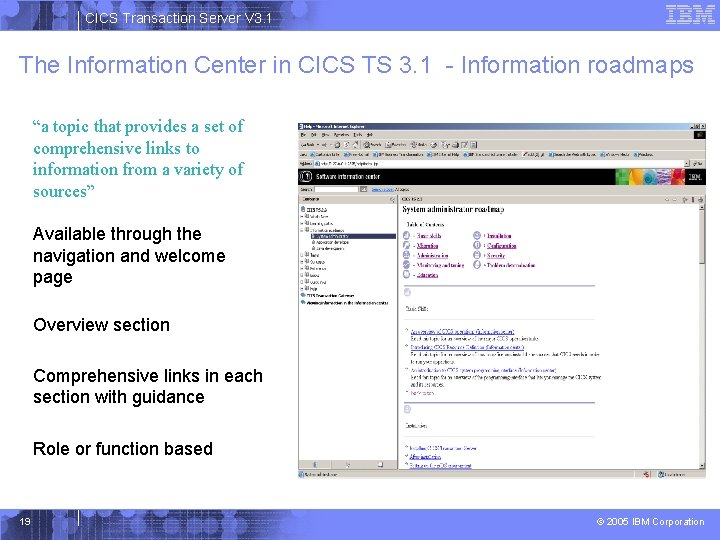Viewport: 720px width, 540px height.
Task: Click the browser History toolbar icon
Action: click(x=434, y=145)
